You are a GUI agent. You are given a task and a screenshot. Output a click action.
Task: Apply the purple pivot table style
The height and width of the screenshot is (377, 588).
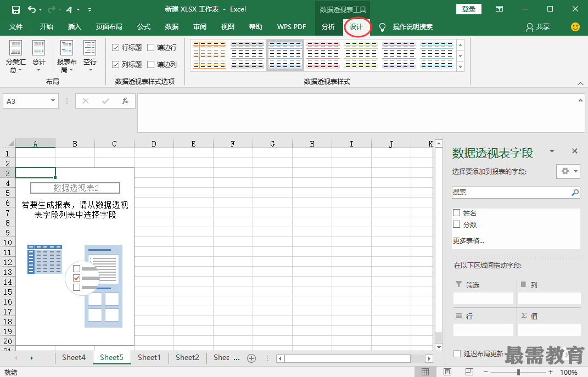coord(399,55)
